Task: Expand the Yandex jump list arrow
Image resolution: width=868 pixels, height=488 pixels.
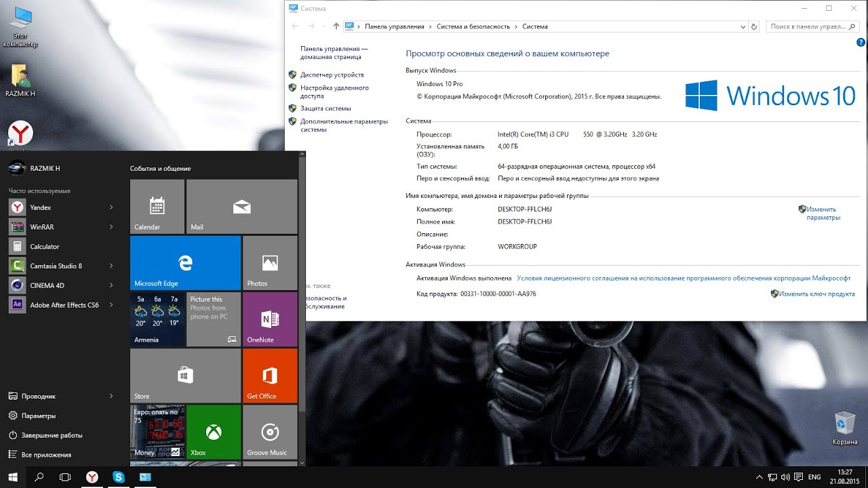Action: pos(111,207)
